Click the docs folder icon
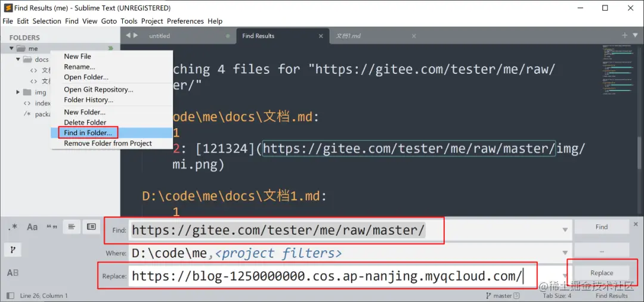This screenshot has height=302, width=644. click(28, 60)
